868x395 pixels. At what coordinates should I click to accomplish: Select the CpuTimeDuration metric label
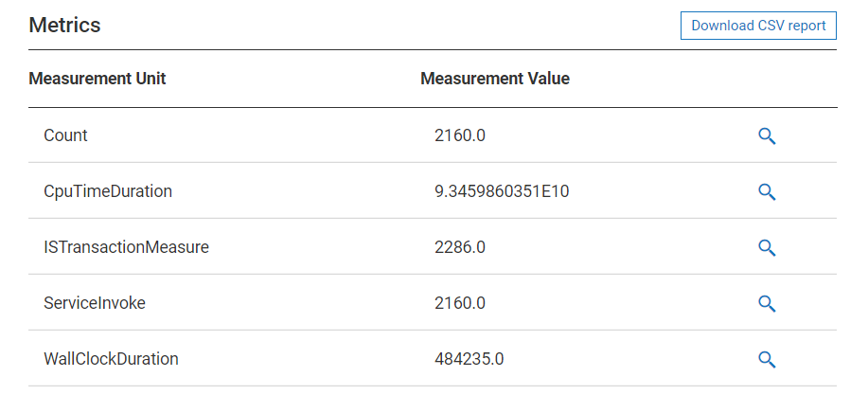(x=108, y=191)
